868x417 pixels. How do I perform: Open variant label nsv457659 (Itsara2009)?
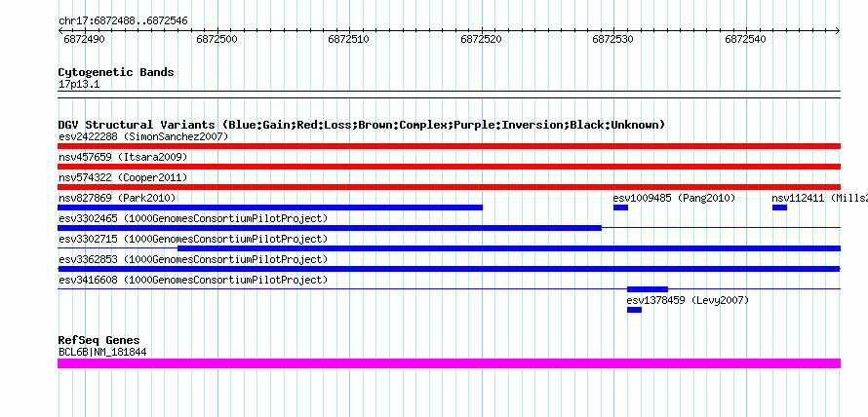pos(123,157)
